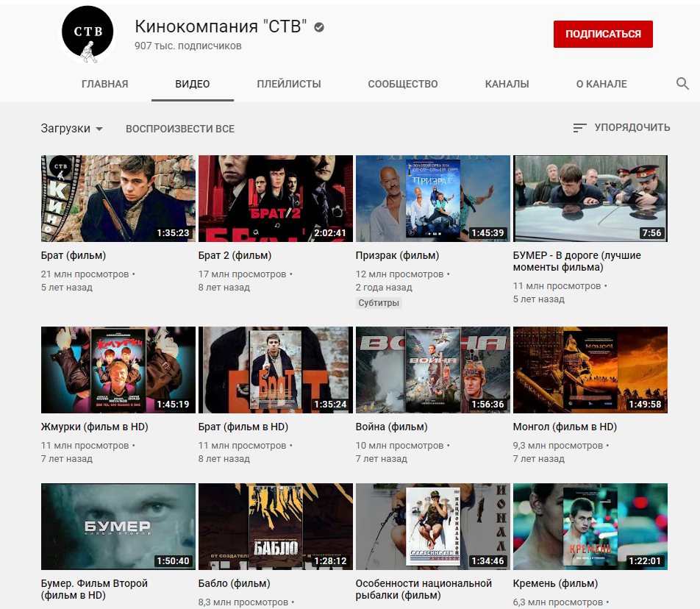Click the title "Война (фильм)"
The width and height of the screenshot is (700, 609).
(391, 427)
